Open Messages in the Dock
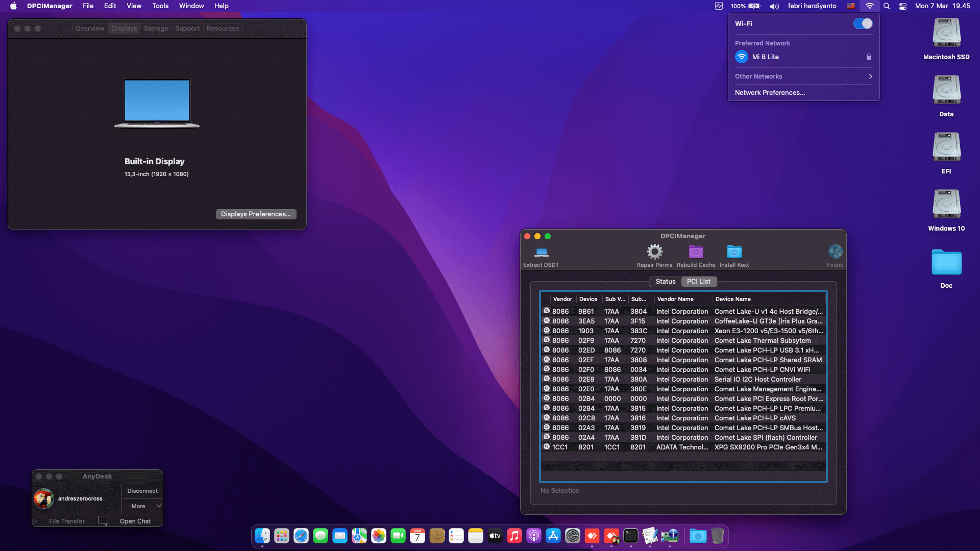Viewport: 980px width, 551px height. click(321, 536)
